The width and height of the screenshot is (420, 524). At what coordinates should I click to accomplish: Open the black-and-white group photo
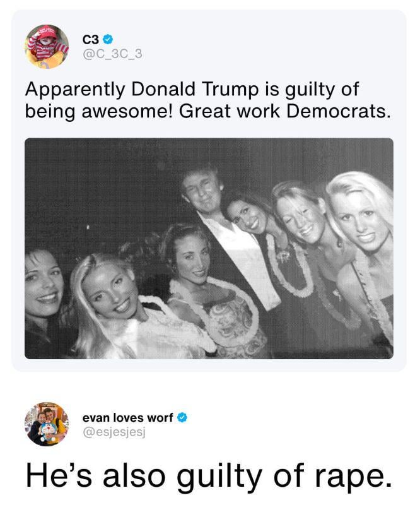point(209,248)
